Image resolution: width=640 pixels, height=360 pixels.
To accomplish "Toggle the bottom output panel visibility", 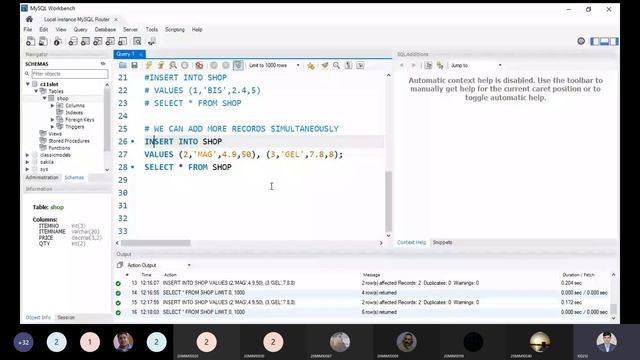I will click(x=604, y=41).
